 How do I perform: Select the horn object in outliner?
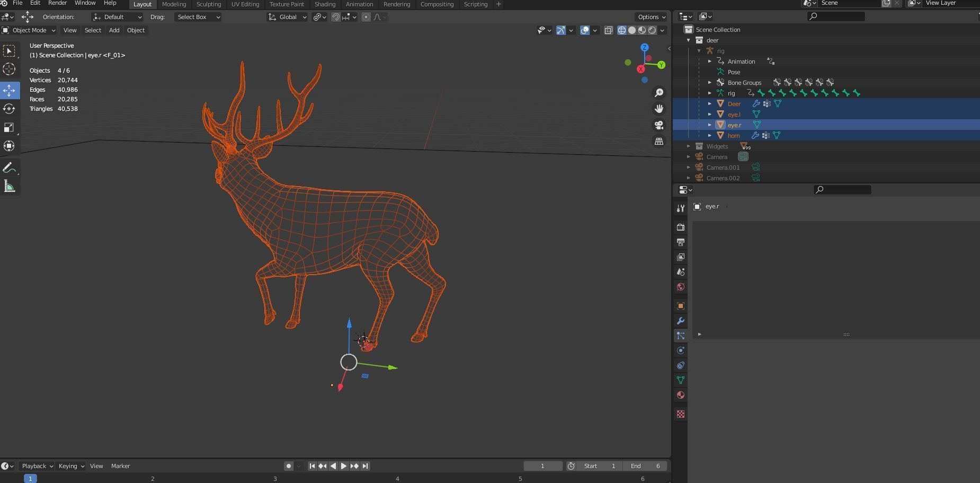pyautogui.click(x=734, y=136)
